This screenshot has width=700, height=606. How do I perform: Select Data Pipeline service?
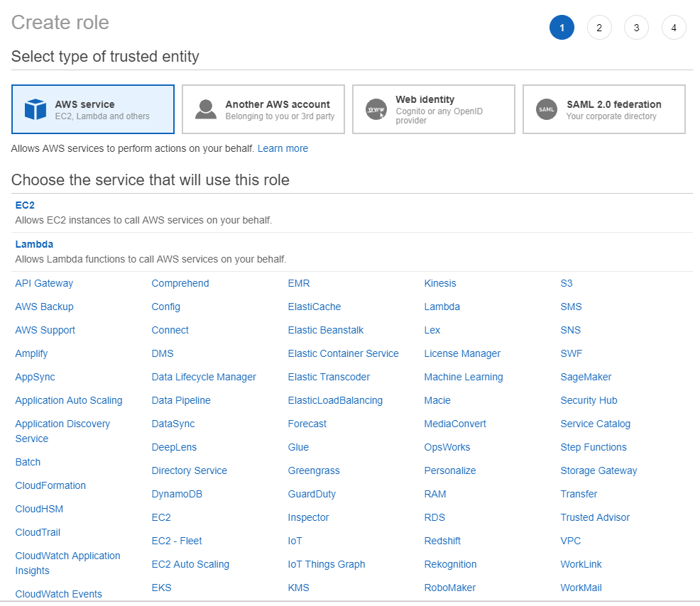pos(181,401)
